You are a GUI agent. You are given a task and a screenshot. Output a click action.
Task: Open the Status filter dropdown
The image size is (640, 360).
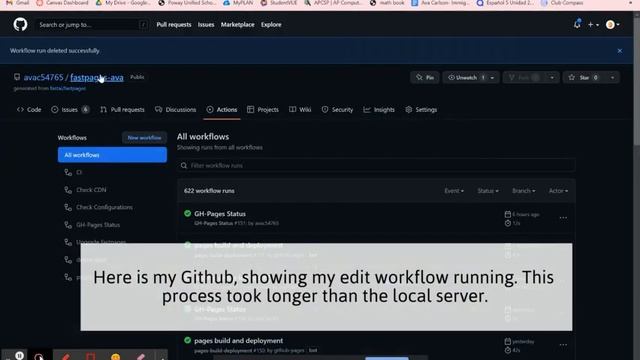(x=488, y=191)
